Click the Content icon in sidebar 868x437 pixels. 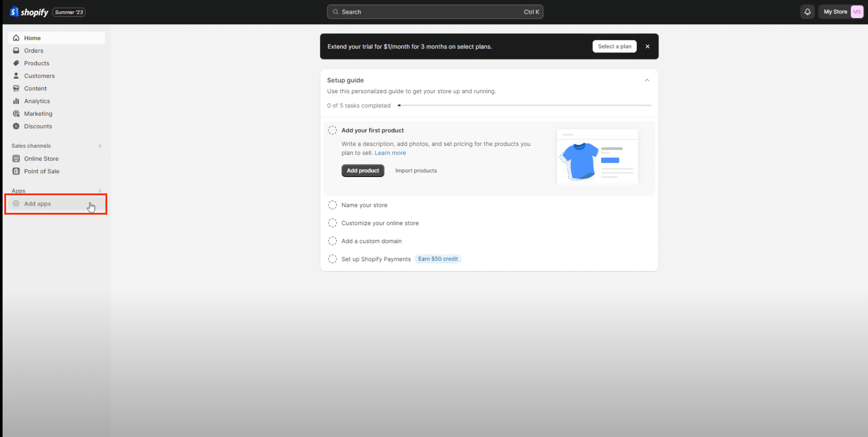point(16,88)
